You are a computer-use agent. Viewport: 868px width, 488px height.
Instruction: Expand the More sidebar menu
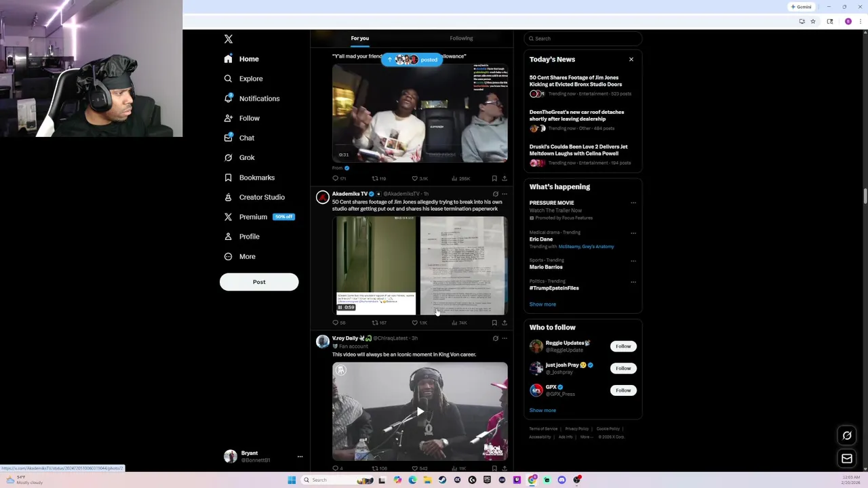tap(239, 256)
